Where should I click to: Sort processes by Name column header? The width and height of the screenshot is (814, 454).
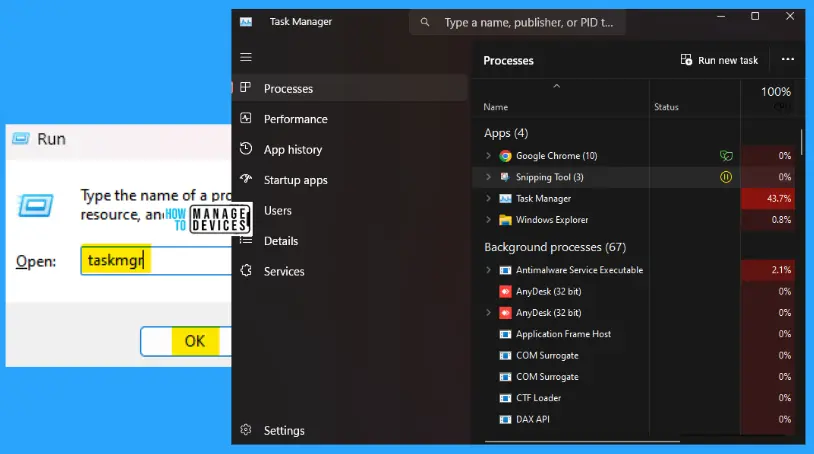[x=496, y=107]
